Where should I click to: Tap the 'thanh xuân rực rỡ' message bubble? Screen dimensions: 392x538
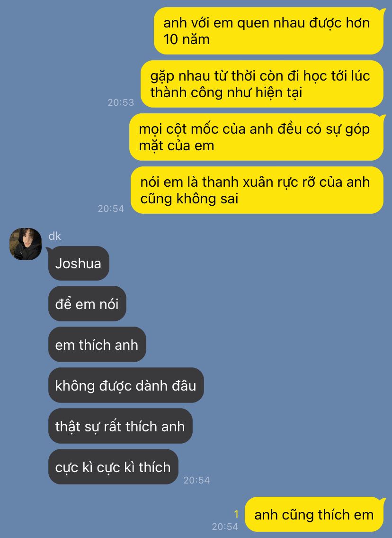point(257,191)
